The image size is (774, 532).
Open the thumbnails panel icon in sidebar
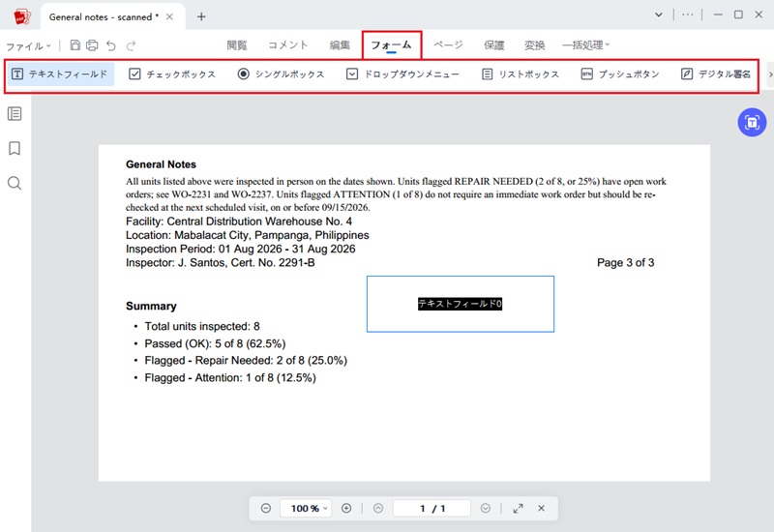pyautogui.click(x=15, y=114)
